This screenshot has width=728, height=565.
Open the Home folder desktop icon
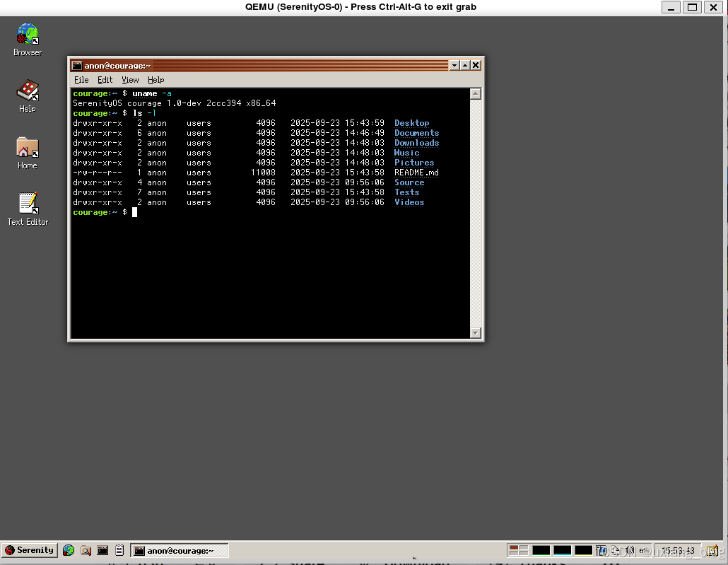point(28,153)
